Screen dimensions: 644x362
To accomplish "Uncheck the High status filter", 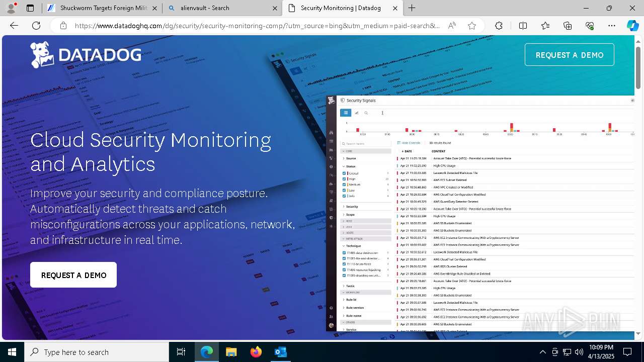I will (x=344, y=179).
